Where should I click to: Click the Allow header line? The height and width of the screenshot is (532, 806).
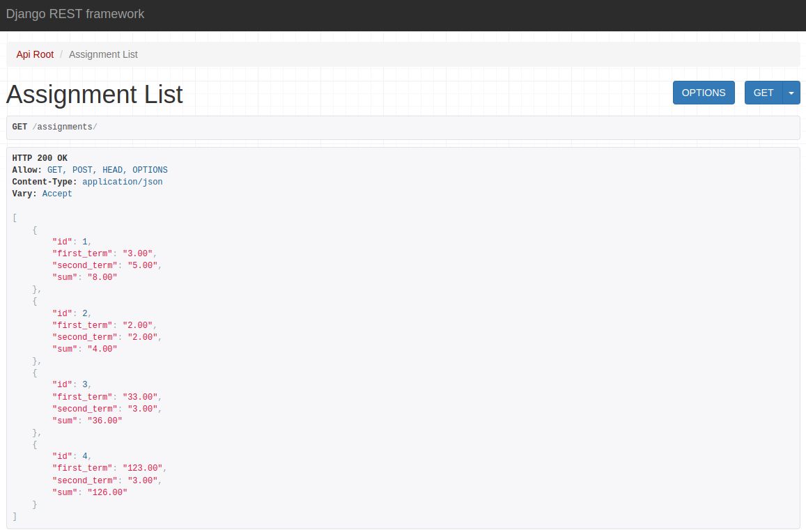coord(90,170)
